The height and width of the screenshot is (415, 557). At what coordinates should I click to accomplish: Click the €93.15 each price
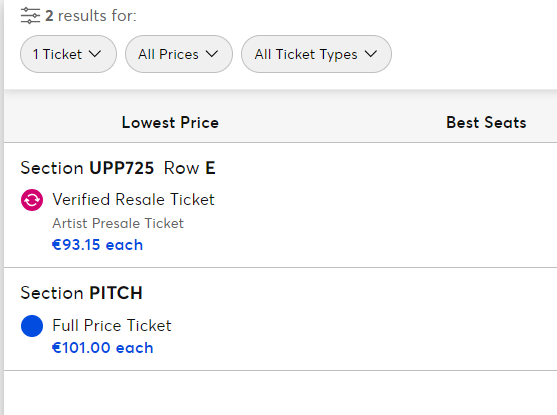97,245
